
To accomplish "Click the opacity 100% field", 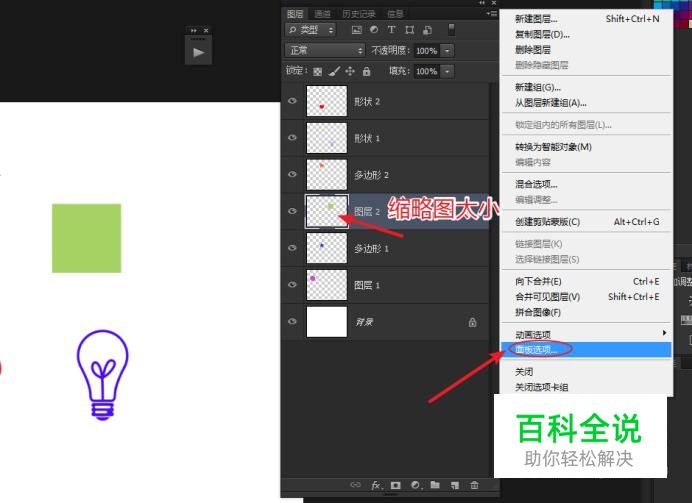I will pos(426,51).
